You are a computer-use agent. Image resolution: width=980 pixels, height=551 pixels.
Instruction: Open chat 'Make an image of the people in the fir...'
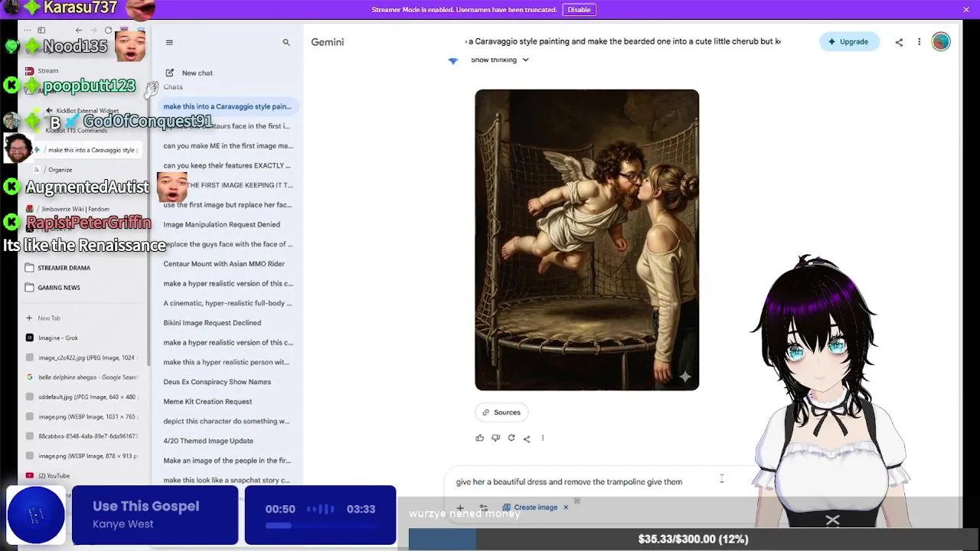tap(227, 461)
